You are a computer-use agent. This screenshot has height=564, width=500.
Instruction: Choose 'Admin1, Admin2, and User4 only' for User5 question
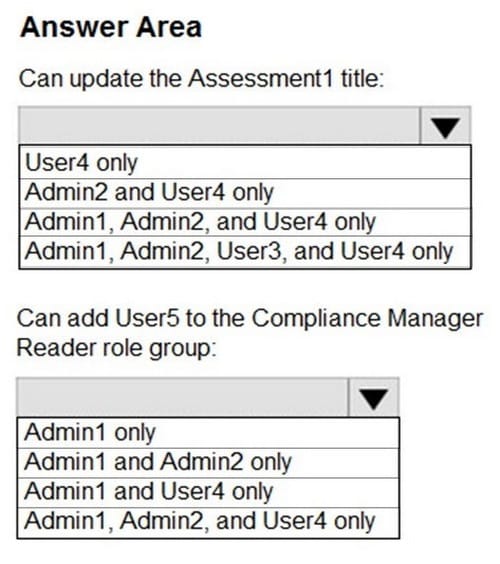[208, 522]
